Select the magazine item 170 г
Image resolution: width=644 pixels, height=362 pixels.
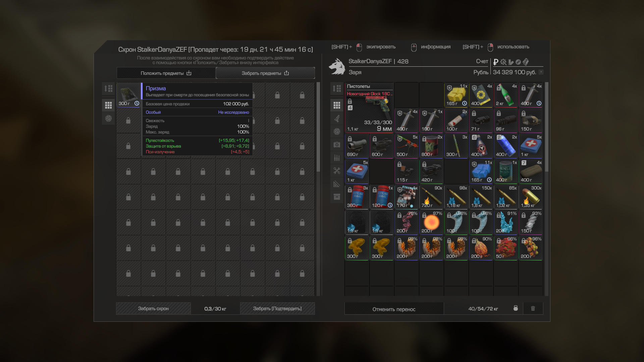pyautogui.click(x=407, y=197)
